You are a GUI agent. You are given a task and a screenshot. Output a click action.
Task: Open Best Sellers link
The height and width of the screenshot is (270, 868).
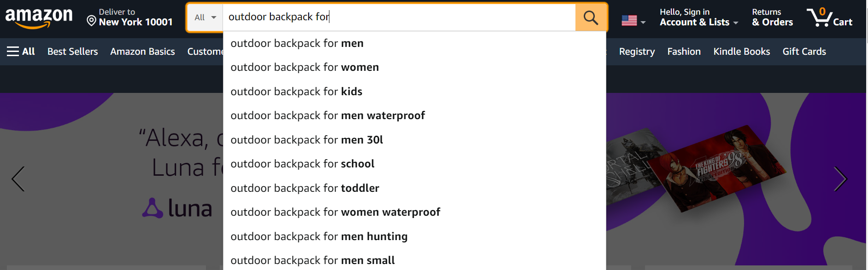pyautogui.click(x=72, y=52)
